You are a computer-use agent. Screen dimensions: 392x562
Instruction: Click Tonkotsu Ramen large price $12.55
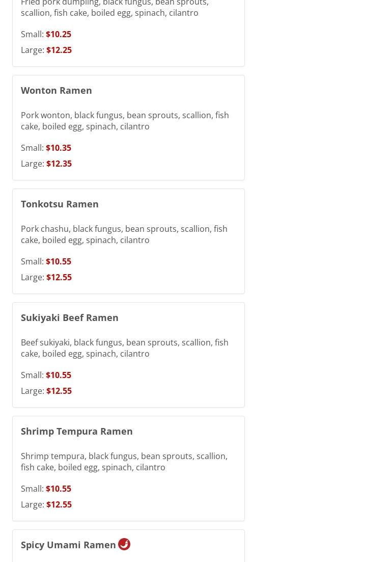point(59,277)
